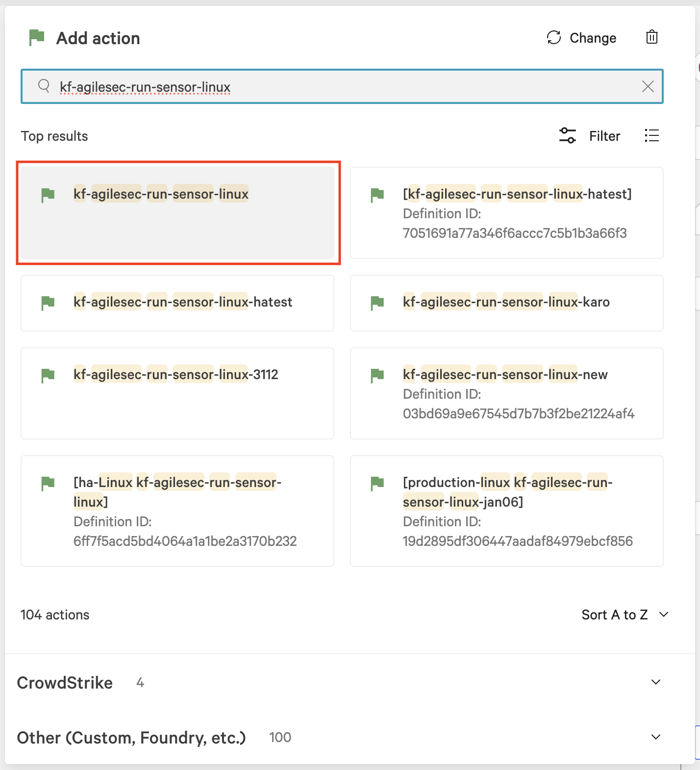Focus the action search input field
This screenshot has height=770, width=700.
point(343,87)
